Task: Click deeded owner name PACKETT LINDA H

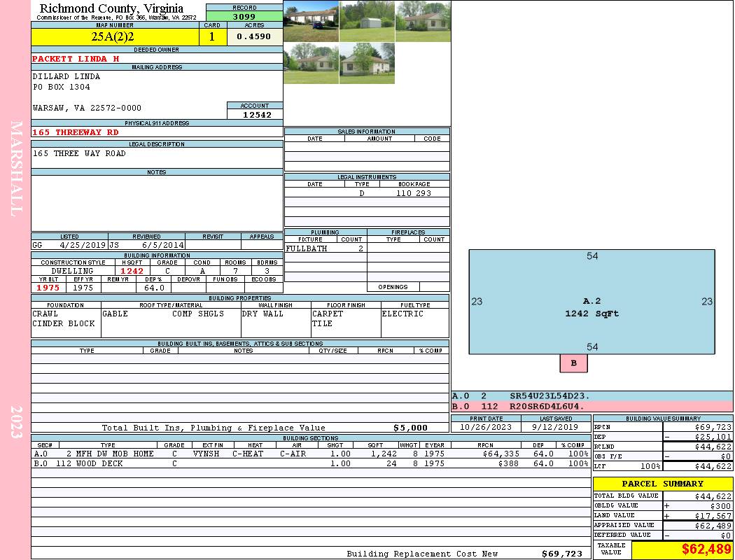Action: point(76,59)
